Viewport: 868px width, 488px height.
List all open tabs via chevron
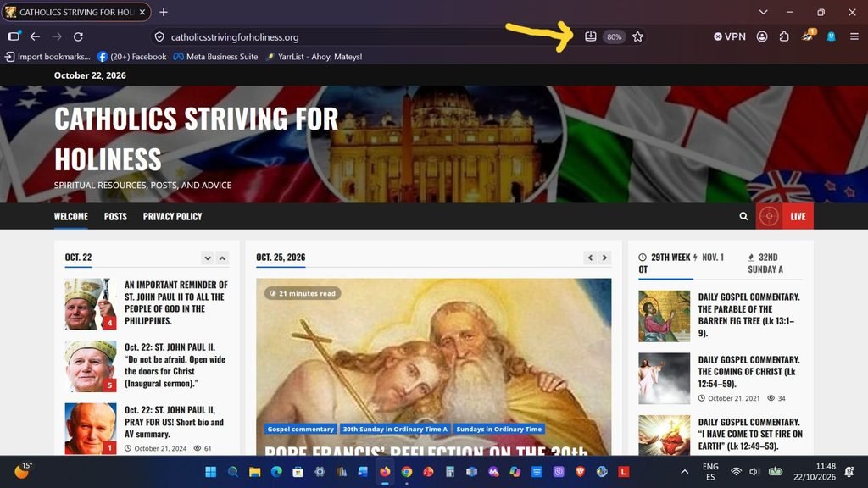[x=764, y=12]
